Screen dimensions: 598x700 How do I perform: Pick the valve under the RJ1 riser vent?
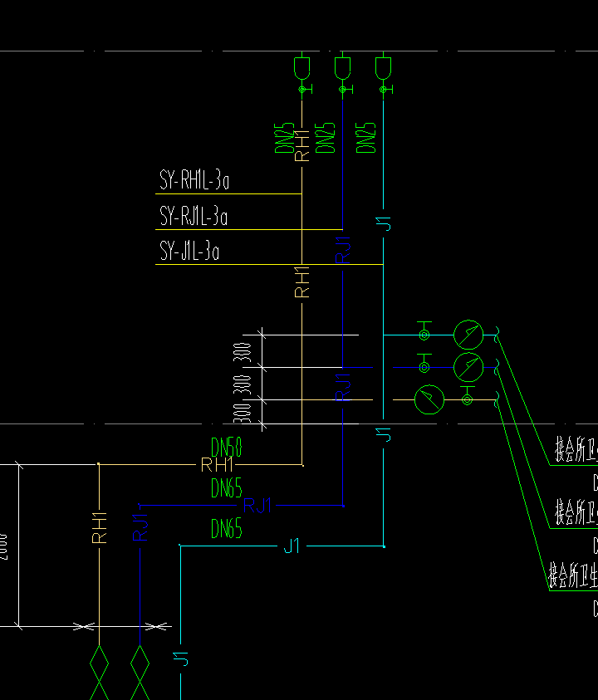click(345, 90)
